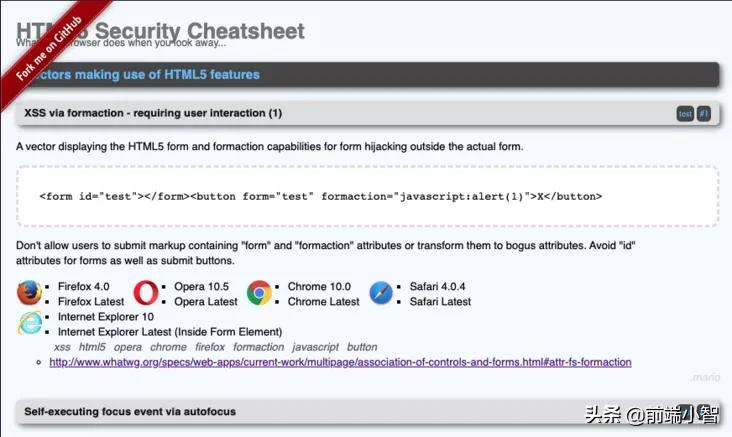Viewport: 732px width, 437px height.
Task: Click the Firefox browser icon
Action: point(29,293)
